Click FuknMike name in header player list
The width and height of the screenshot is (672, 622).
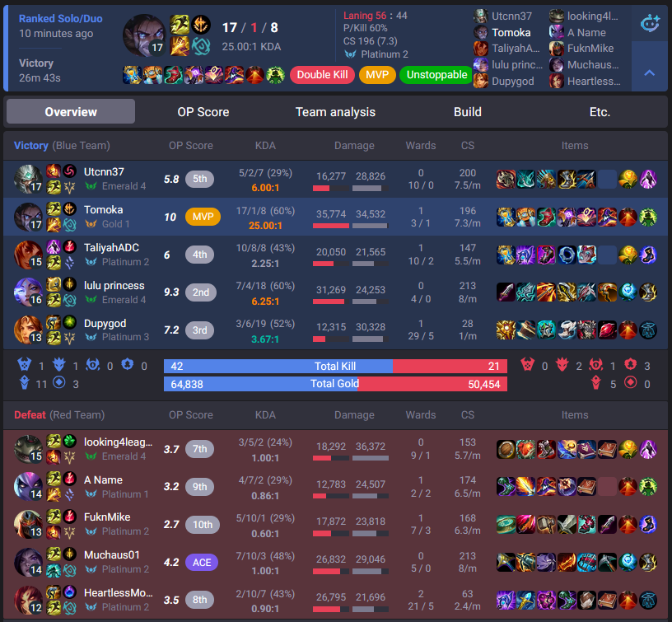click(590, 49)
